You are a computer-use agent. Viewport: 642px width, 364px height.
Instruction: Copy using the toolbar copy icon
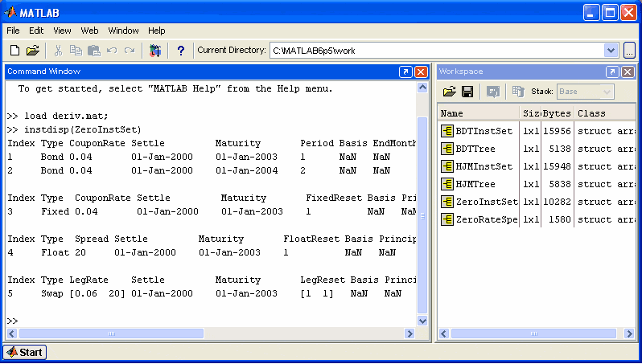[76, 51]
